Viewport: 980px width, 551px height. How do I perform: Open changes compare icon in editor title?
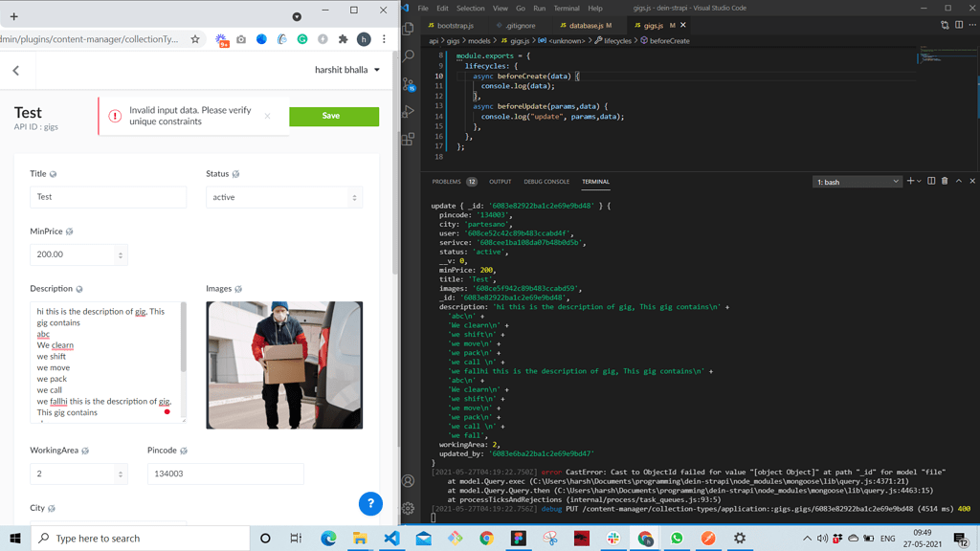click(945, 25)
